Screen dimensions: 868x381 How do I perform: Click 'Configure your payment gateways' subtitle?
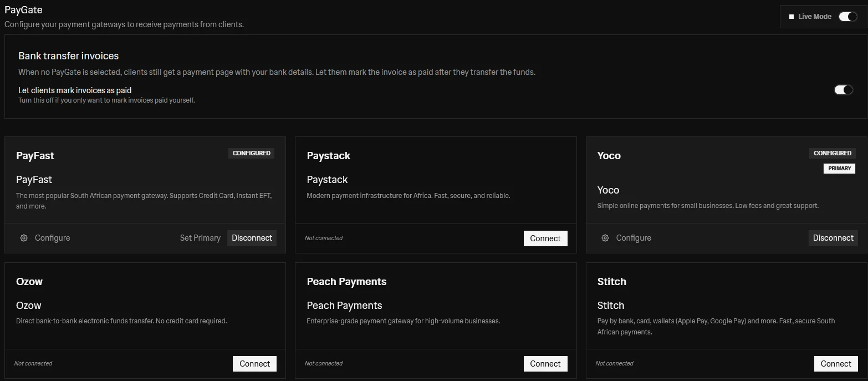124,24
